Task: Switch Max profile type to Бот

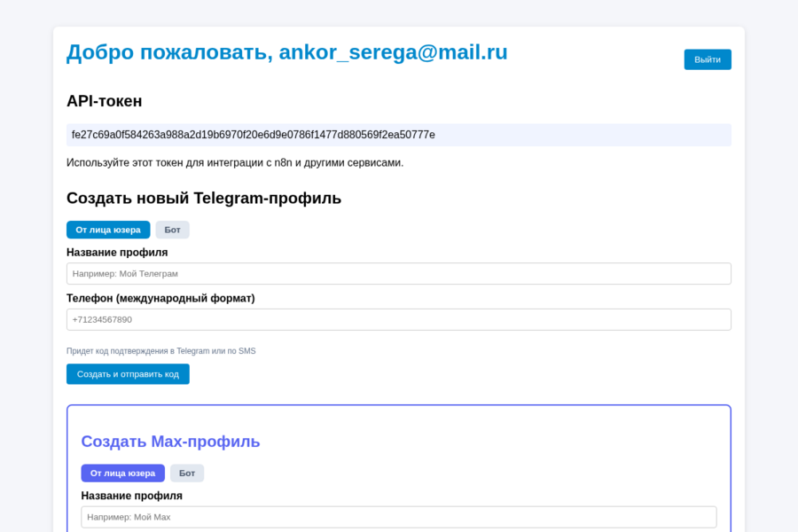Action: (x=187, y=473)
